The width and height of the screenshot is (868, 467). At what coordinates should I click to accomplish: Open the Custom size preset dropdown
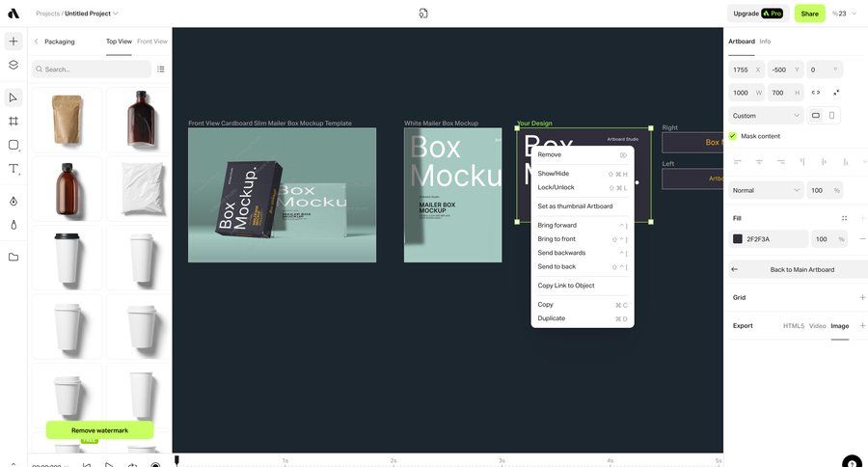pos(766,116)
